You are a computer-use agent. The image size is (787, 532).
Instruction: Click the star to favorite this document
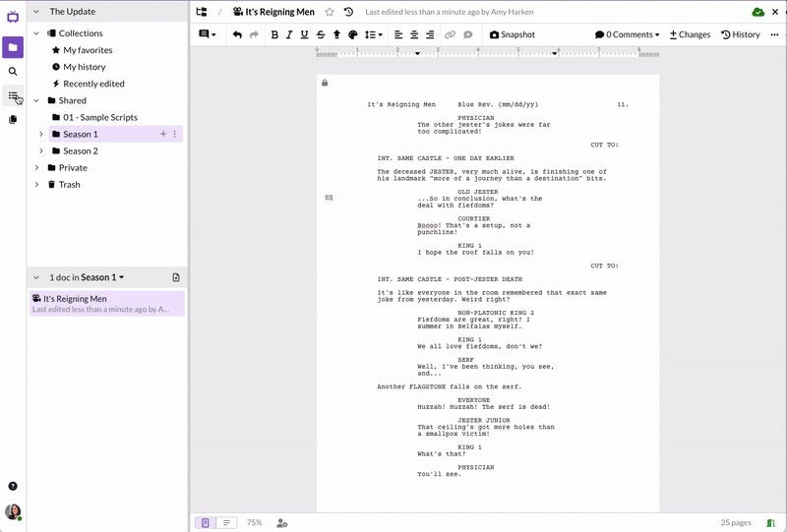[330, 12]
